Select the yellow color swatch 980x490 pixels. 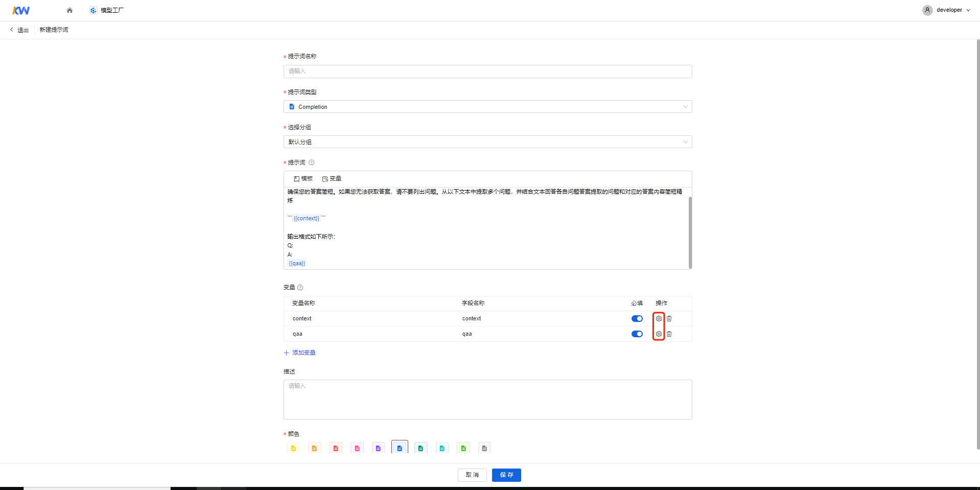pyautogui.click(x=293, y=448)
